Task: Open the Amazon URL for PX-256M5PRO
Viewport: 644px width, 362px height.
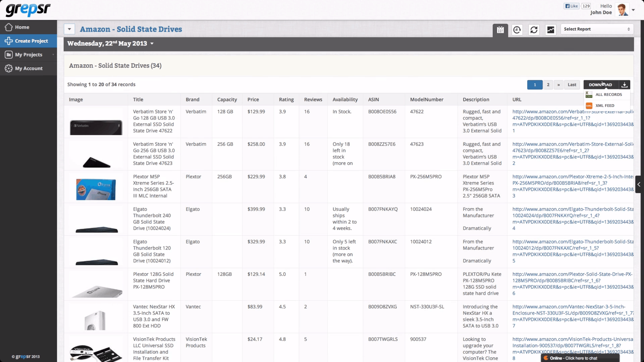Action: click(x=573, y=186)
